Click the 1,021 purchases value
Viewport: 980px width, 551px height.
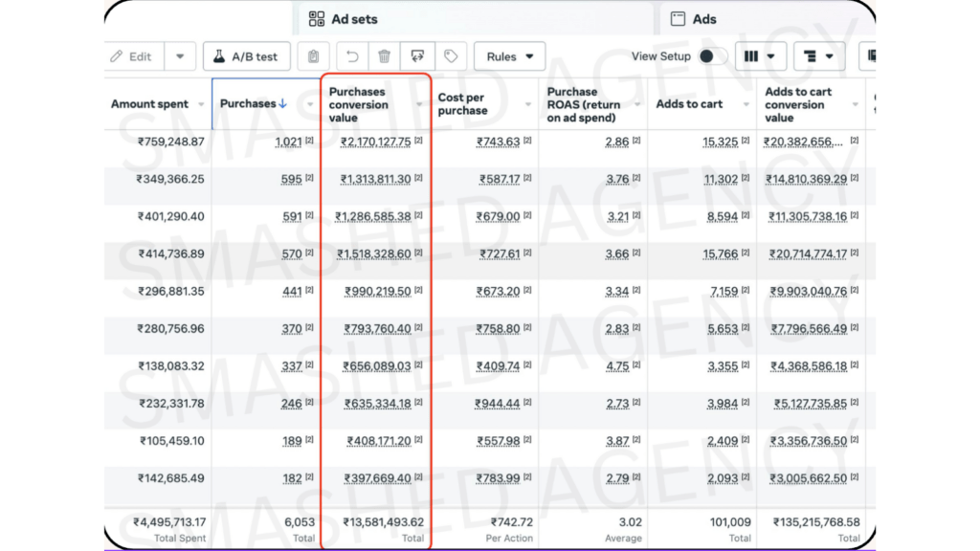[288, 142]
